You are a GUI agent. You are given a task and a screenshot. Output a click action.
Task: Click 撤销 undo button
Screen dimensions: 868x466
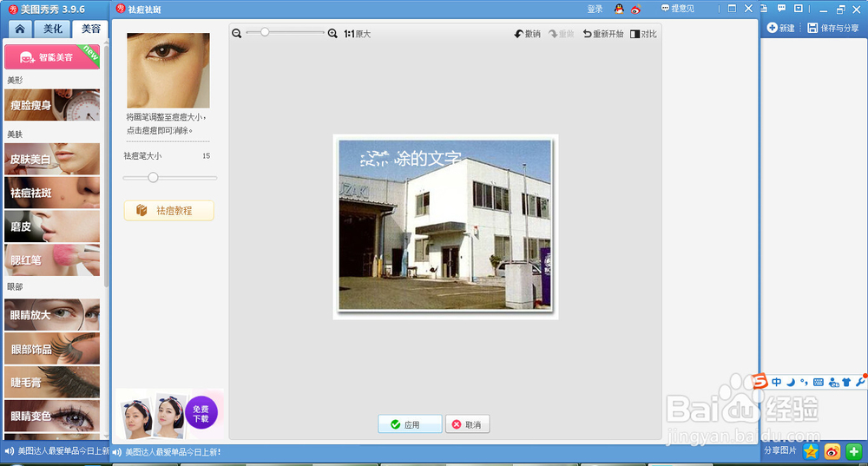[x=527, y=34]
